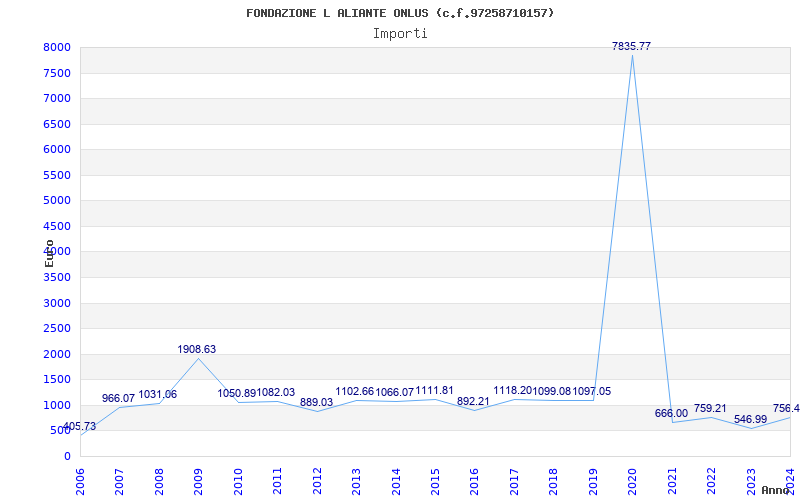Viewport: 800px width, 500px height.
Task: Click the Anno axis title
Action: [x=775, y=490]
